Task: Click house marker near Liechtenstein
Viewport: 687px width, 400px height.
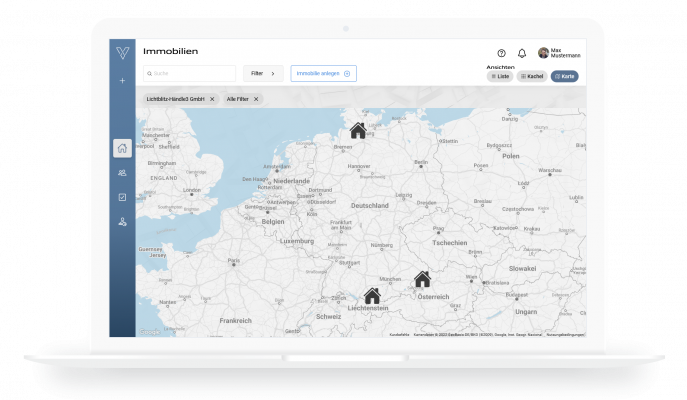Action: click(372, 296)
